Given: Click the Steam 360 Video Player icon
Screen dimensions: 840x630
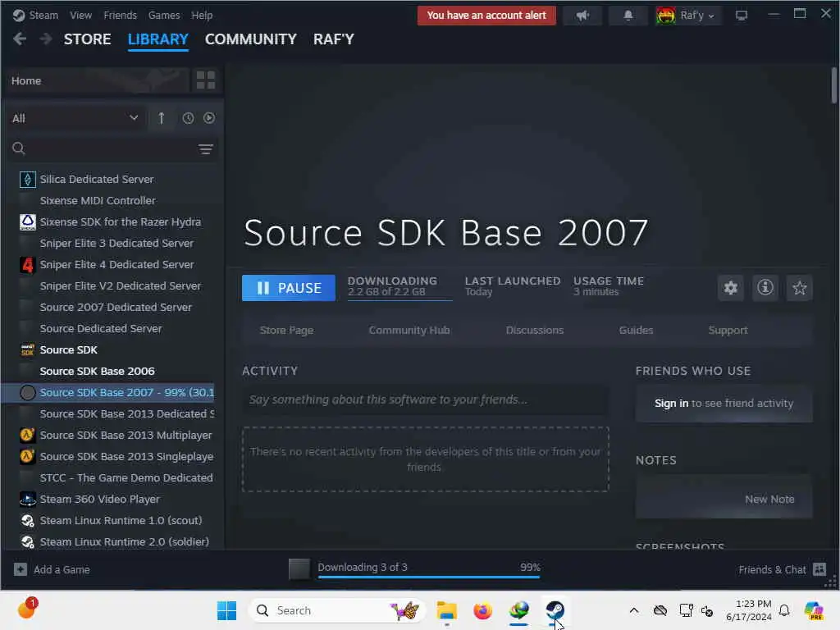Looking at the screenshot, I should point(27,500).
